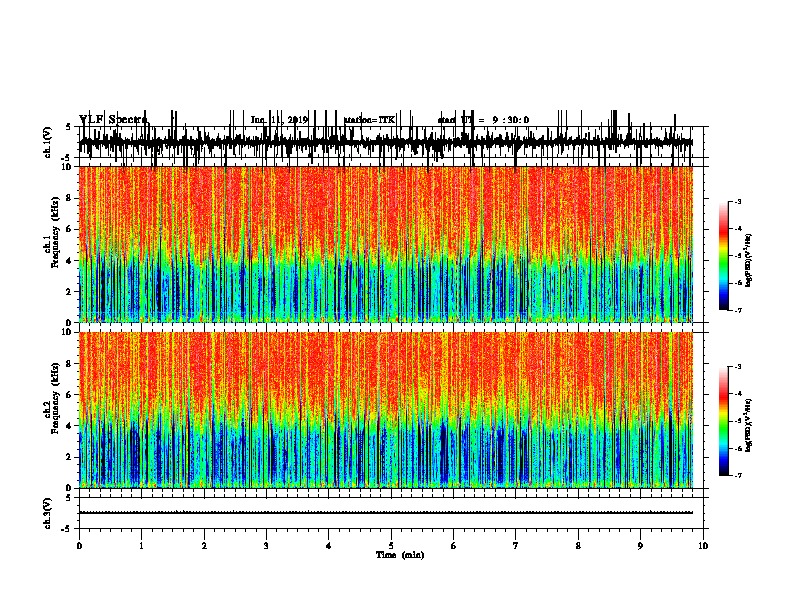This screenshot has width=792, height=612.
Task: Click the 'ch.1(V)' waveform axis label
Action: pos(47,142)
